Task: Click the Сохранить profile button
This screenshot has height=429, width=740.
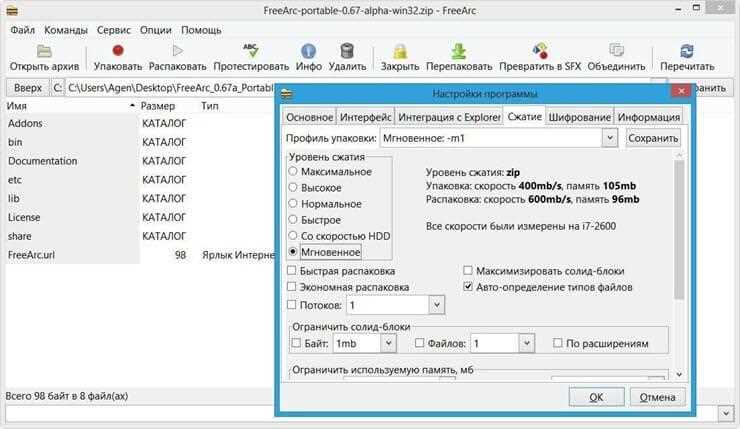Action: point(653,138)
